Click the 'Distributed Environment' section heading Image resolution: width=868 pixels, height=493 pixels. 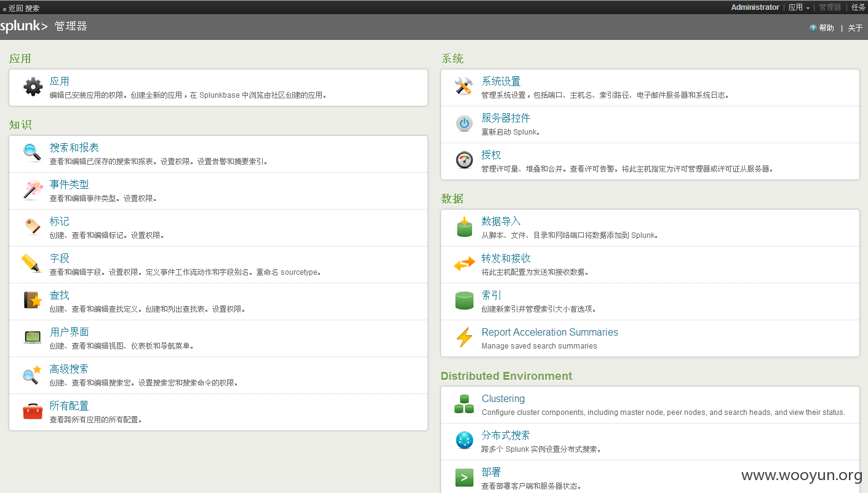pyautogui.click(x=506, y=376)
